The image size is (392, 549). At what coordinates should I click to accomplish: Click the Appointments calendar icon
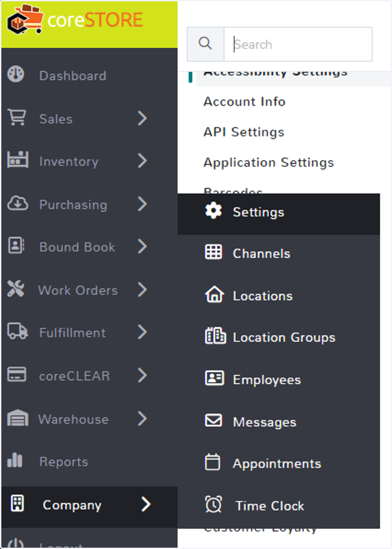click(x=212, y=462)
